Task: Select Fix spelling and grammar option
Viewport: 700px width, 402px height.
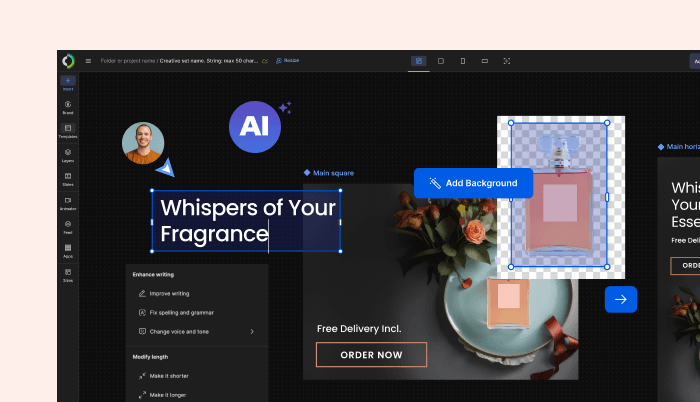Action: pyautogui.click(x=182, y=313)
